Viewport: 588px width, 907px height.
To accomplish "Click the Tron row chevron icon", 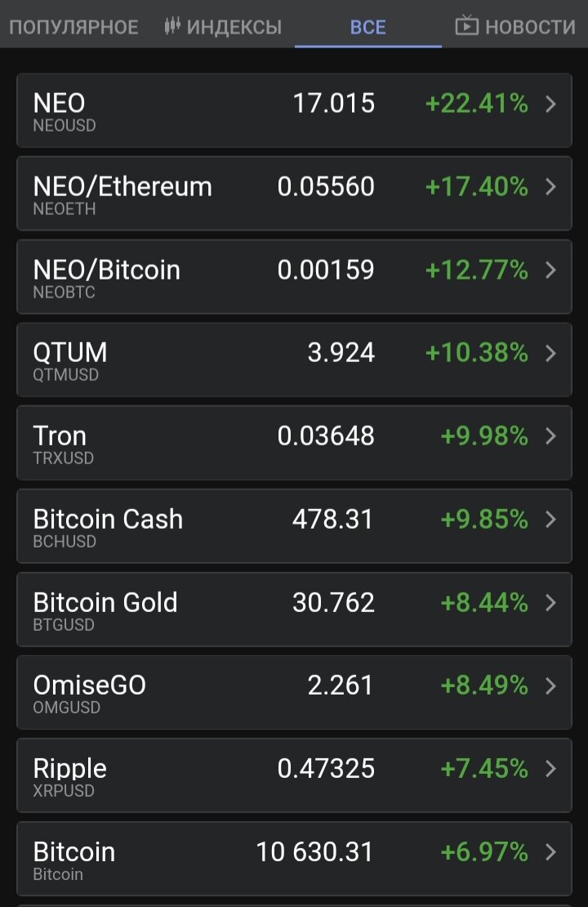I will 551,436.
